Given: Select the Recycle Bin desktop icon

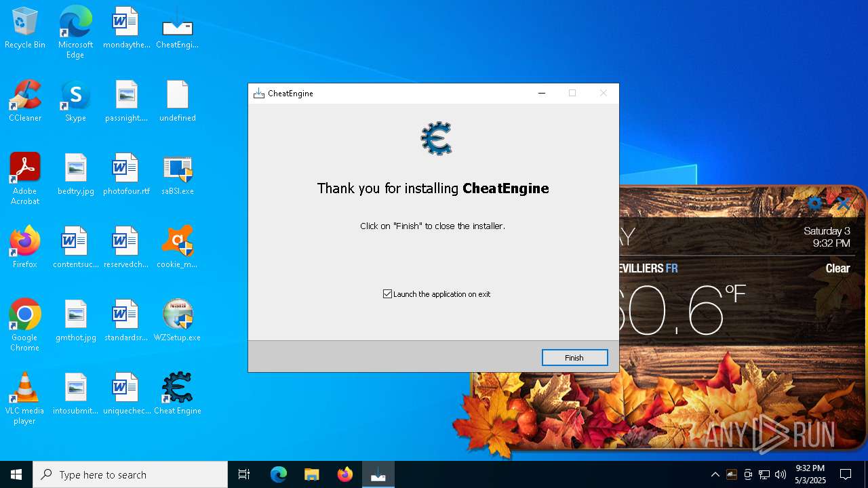Looking at the screenshot, I should (25, 28).
